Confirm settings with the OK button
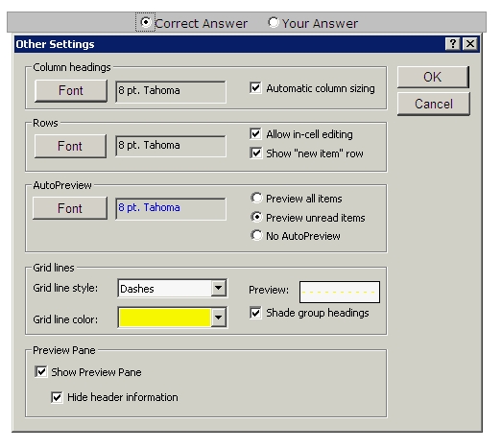This screenshot has height=448, width=502. tap(433, 77)
